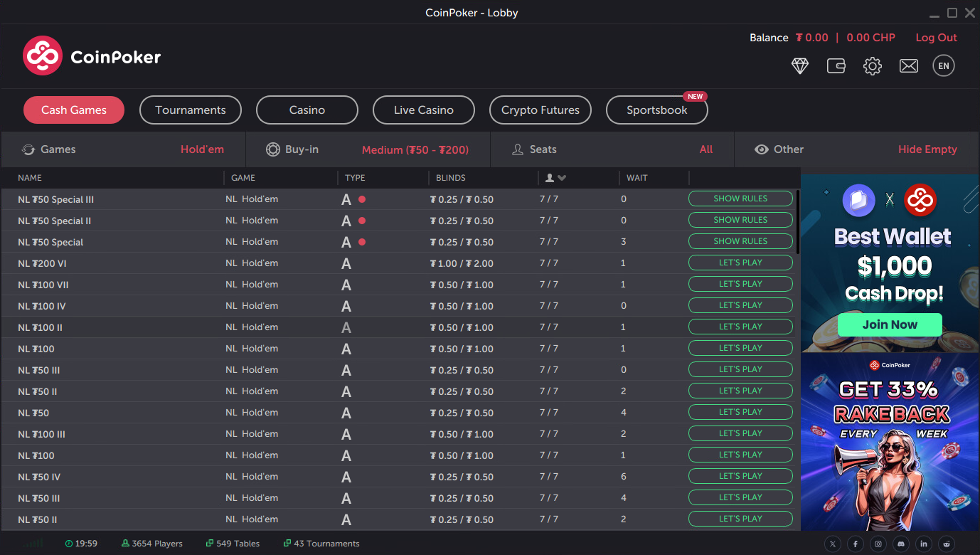Image resolution: width=980 pixels, height=555 pixels.
Task: Click the red dot in NL ₮50 Special II row
Action: click(362, 221)
